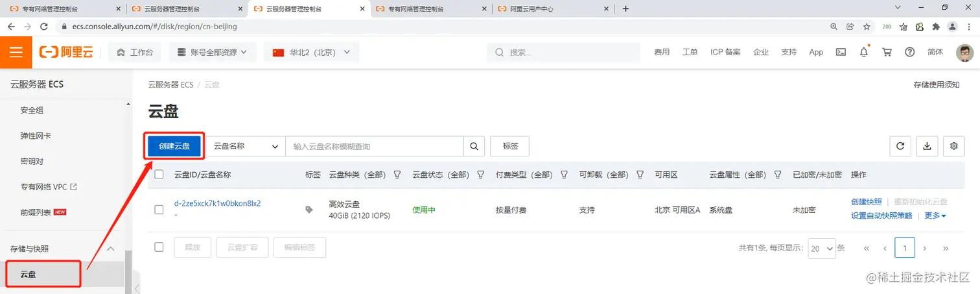Open the shopping cart icon

click(x=887, y=53)
